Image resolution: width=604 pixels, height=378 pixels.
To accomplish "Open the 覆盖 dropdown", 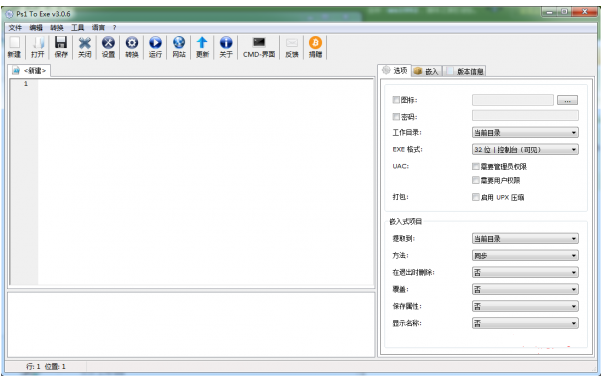I will (525, 289).
